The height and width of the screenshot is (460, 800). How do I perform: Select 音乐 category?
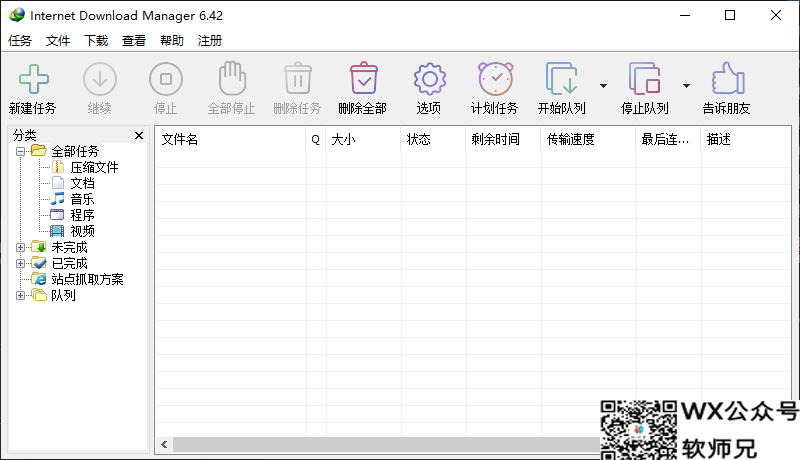pyautogui.click(x=82, y=199)
